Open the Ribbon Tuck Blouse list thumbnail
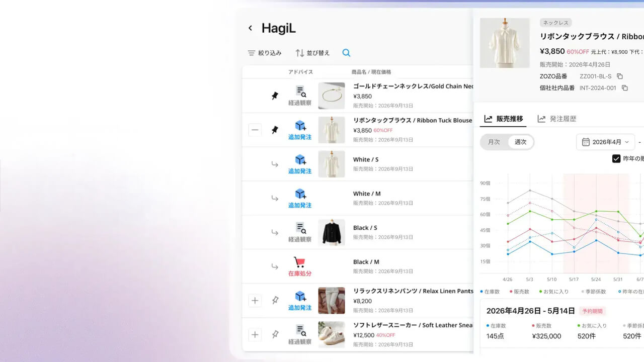 point(332,130)
